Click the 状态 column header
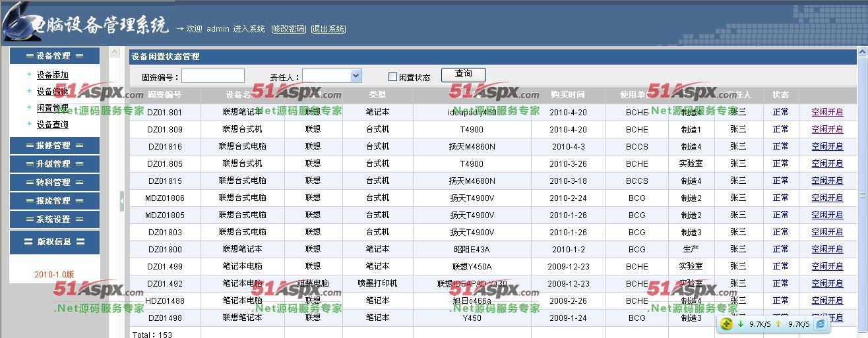This screenshot has height=338, width=868. click(781, 95)
